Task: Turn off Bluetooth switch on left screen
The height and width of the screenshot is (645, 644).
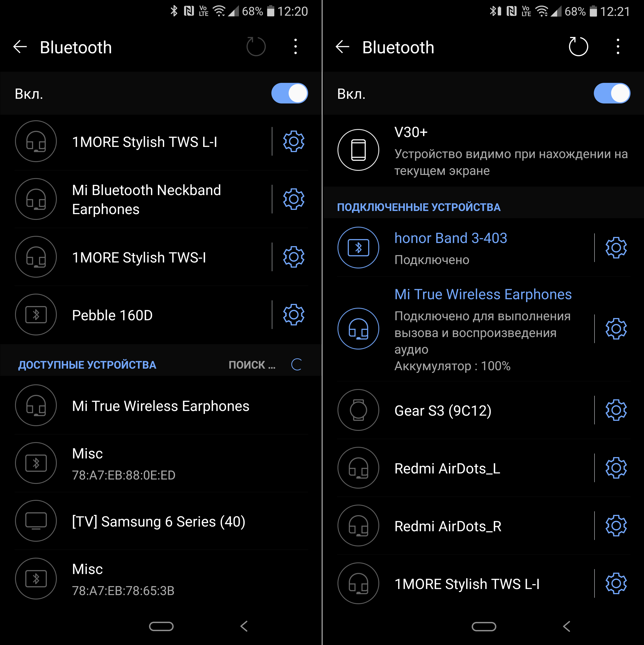Action: click(x=290, y=93)
